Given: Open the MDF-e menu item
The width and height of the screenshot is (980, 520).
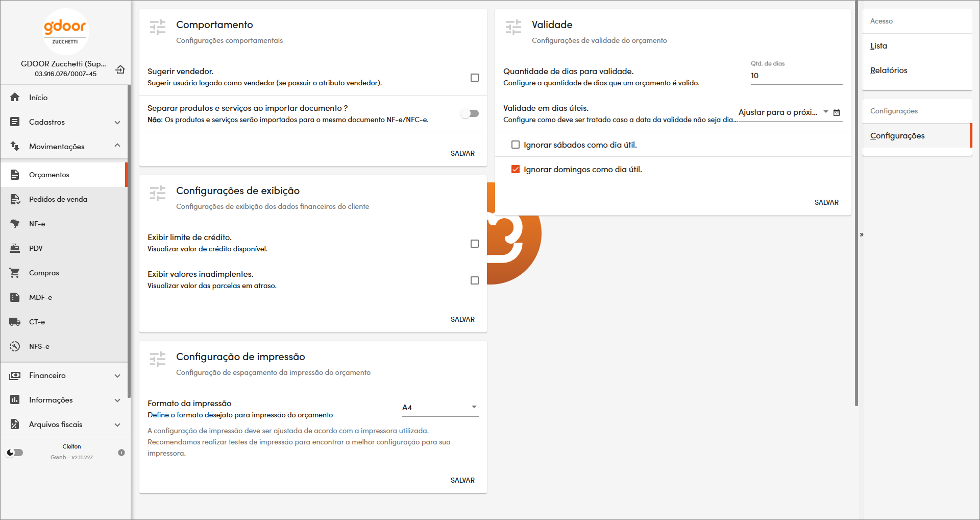Looking at the screenshot, I should 64,297.
